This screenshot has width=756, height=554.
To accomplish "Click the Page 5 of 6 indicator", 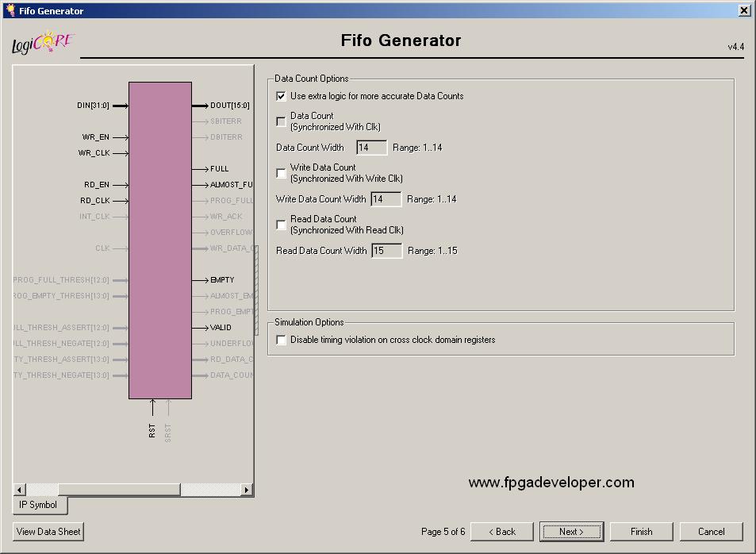I will [x=443, y=531].
